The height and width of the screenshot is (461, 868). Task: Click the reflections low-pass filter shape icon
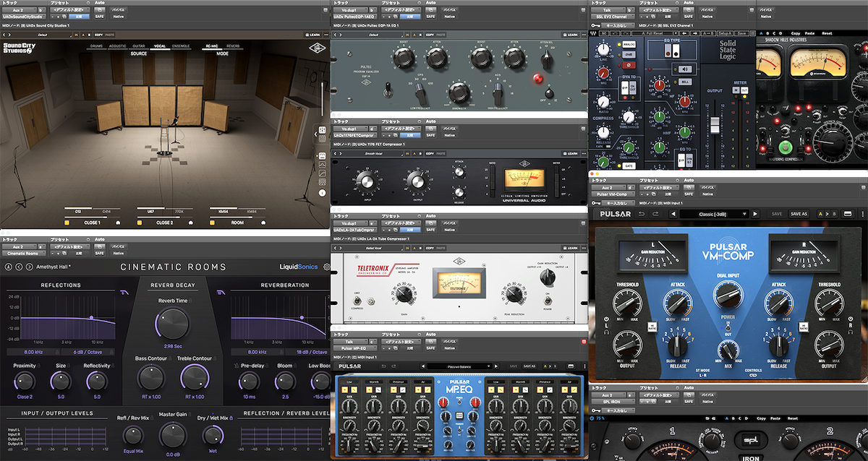pos(124,292)
